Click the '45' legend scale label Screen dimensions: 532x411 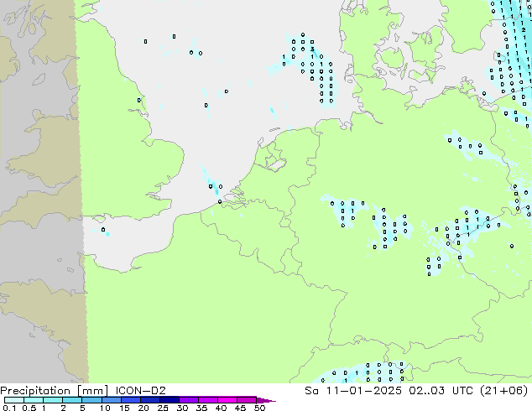240,408
